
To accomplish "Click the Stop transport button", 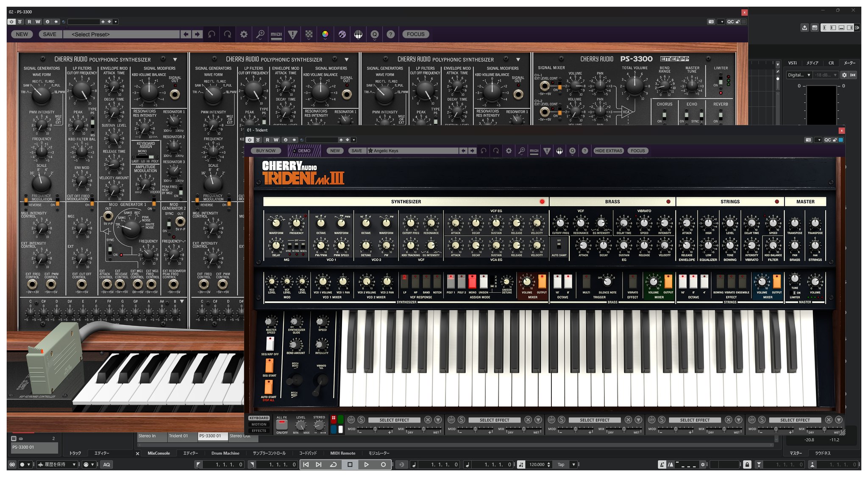I will (x=350, y=465).
